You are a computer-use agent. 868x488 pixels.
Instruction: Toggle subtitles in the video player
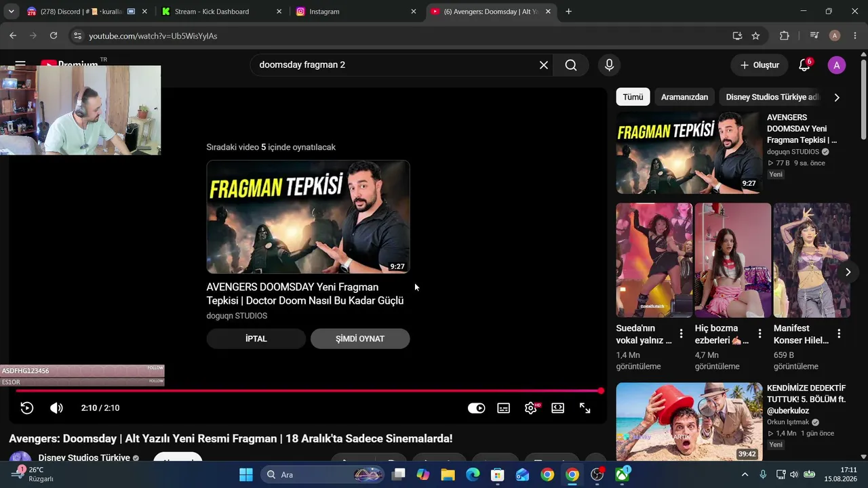coord(504,408)
